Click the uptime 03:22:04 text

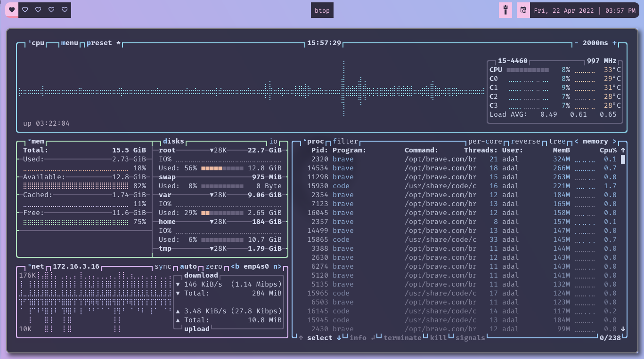coord(46,123)
